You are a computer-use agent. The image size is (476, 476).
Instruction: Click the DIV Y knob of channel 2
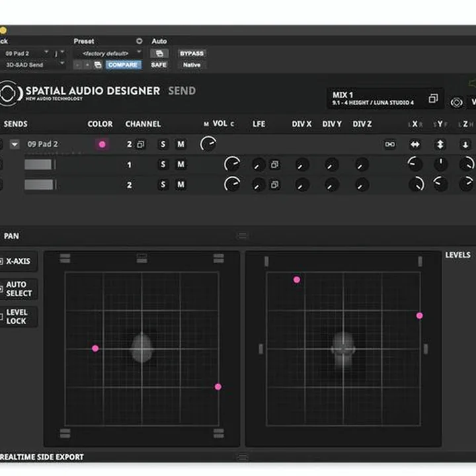[x=331, y=185]
